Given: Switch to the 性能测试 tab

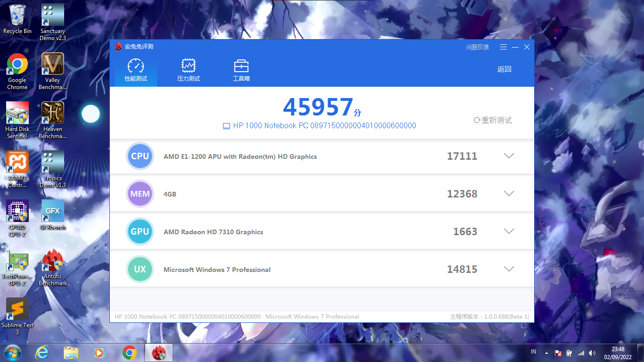Looking at the screenshot, I should click(x=136, y=70).
